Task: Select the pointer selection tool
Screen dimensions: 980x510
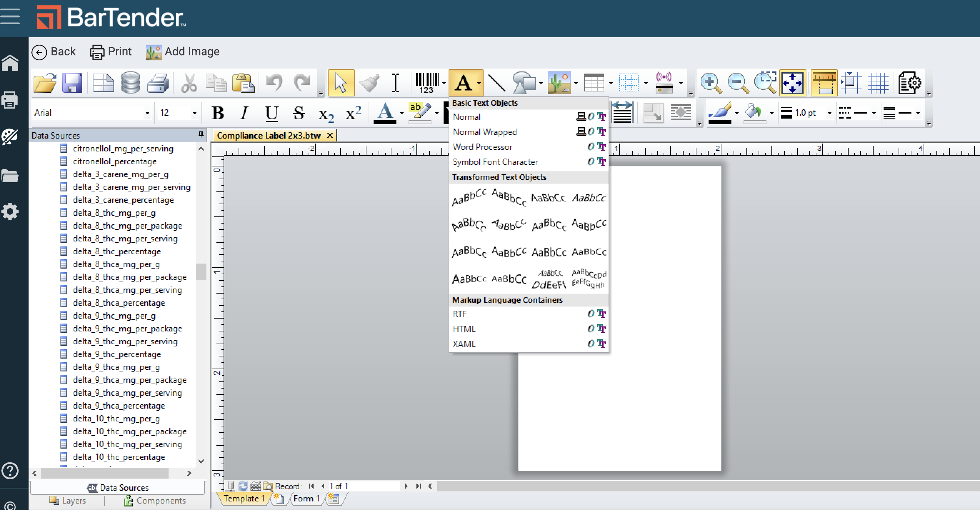Action: tap(341, 83)
